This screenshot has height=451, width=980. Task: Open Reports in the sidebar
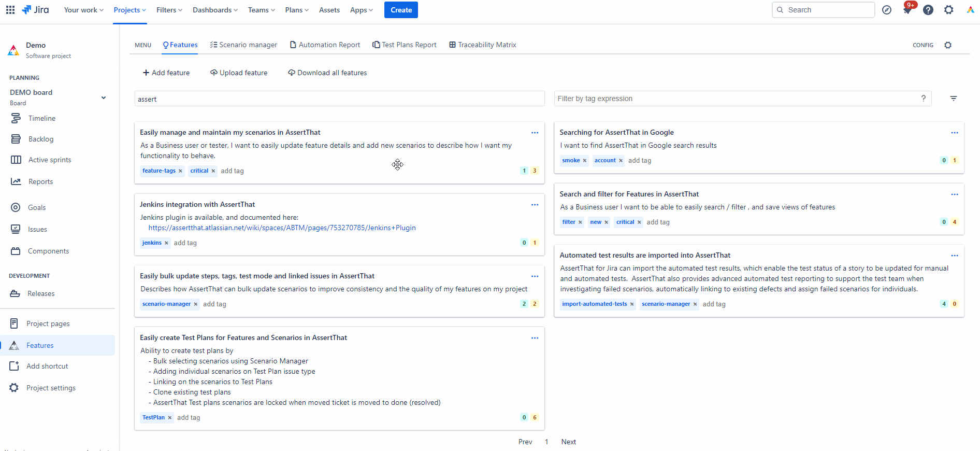[40, 181]
